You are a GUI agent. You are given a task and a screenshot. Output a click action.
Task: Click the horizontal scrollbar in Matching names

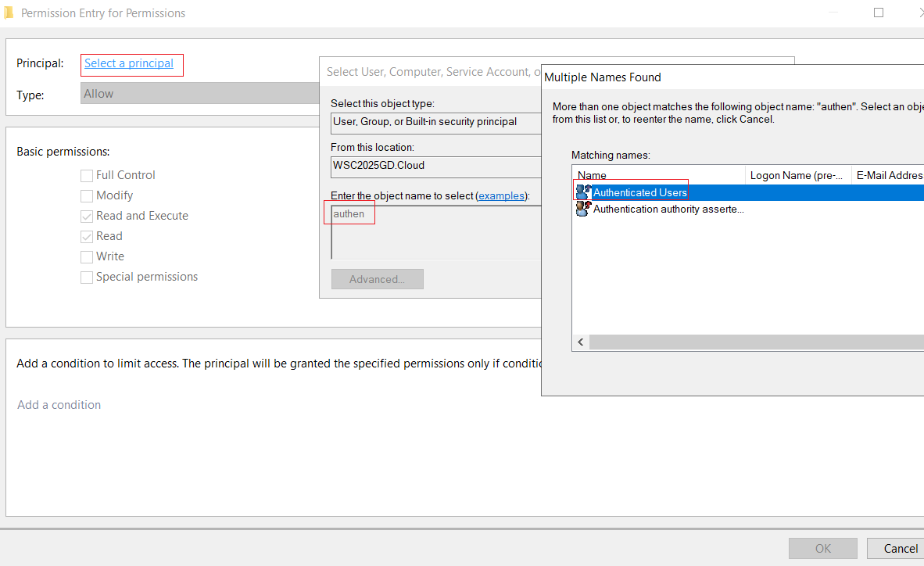point(757,342)
